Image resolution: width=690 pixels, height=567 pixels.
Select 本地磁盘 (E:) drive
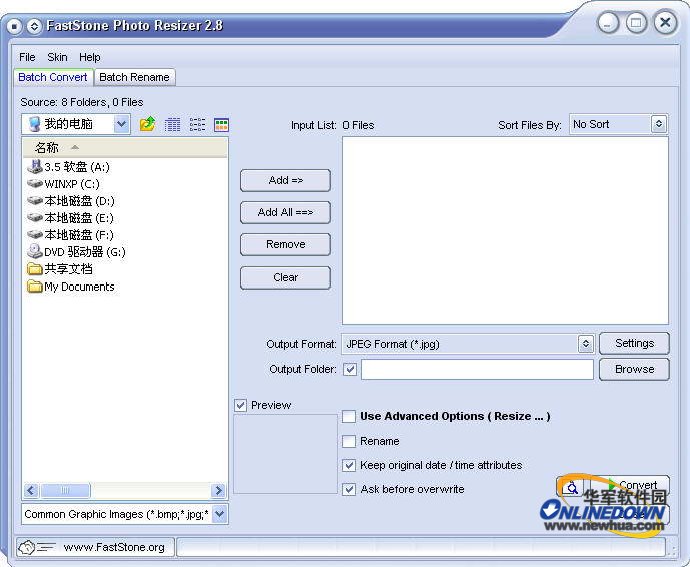coord(70,217)
